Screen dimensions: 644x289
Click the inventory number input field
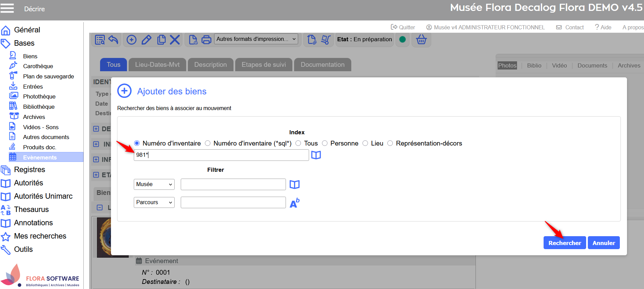coord(221,155)
